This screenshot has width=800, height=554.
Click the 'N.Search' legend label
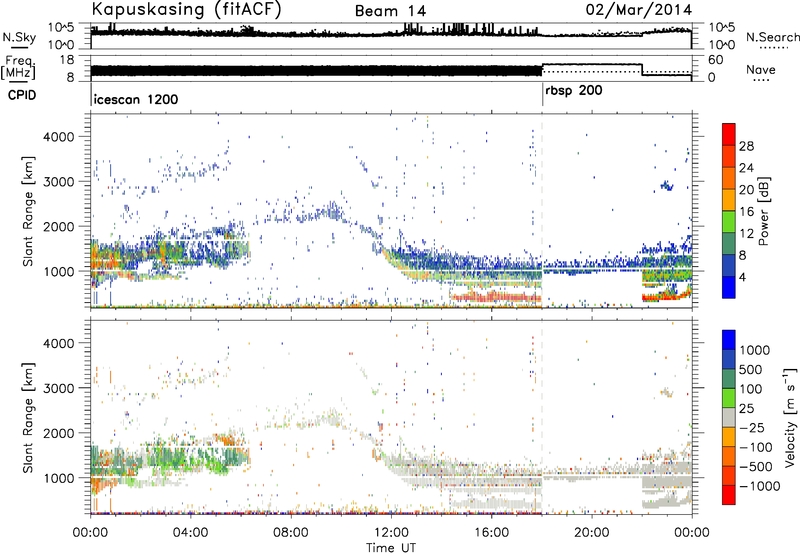click(x=773, y=37)
